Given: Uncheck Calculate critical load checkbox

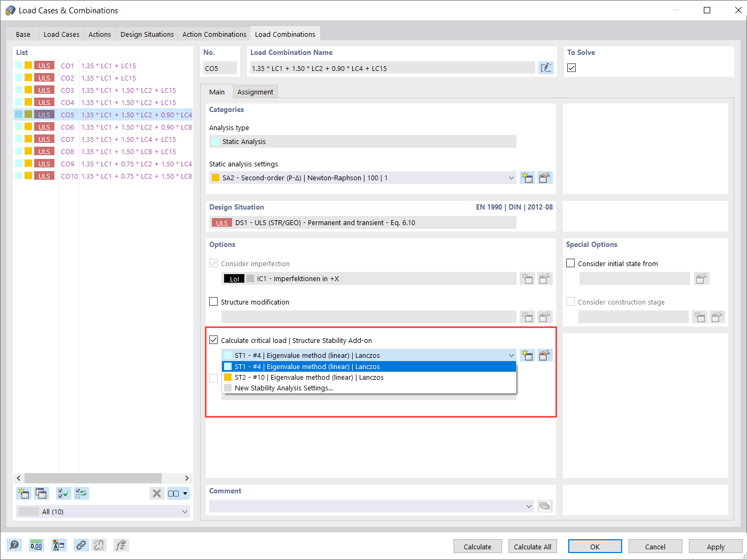Looking at the screenshot, I should pyautogui.click(x=213, y=340).
